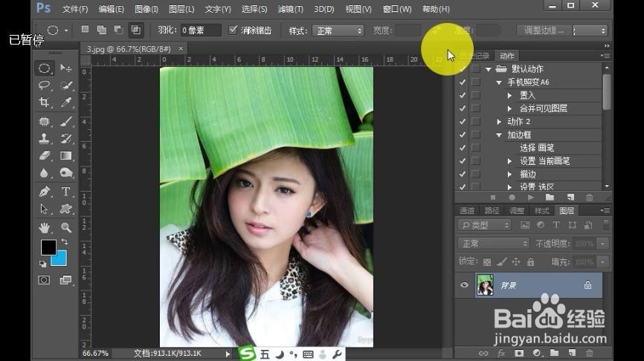644x361 pixels.
Task: Select the Zoom tool
Action: click(x=65, y=227)
